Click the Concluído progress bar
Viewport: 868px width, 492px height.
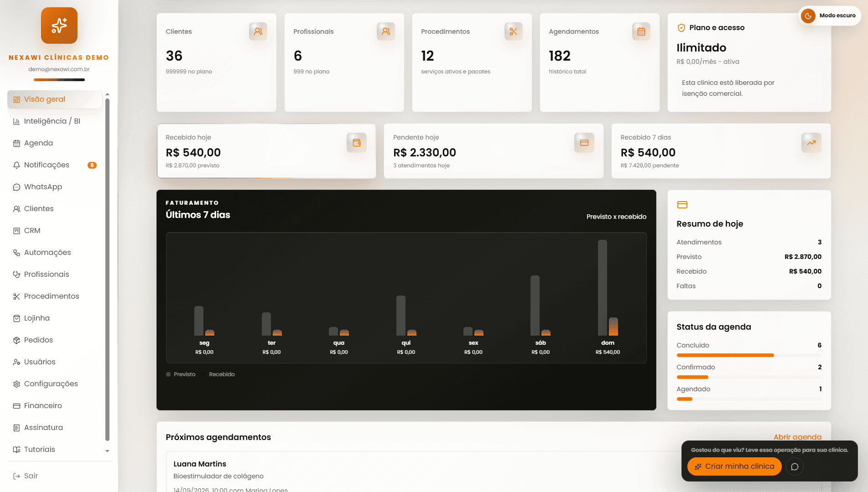(749, 355)
